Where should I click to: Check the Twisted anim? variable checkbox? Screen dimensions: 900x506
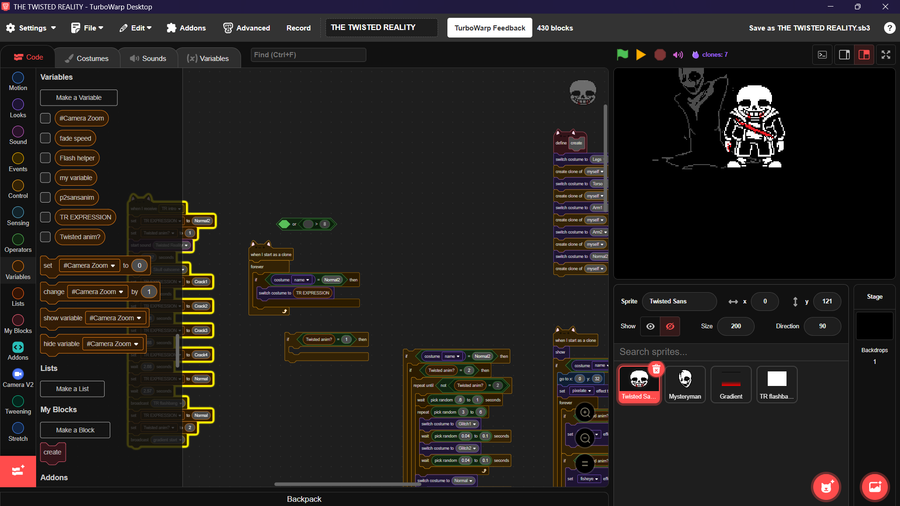[x=45, y=236]
